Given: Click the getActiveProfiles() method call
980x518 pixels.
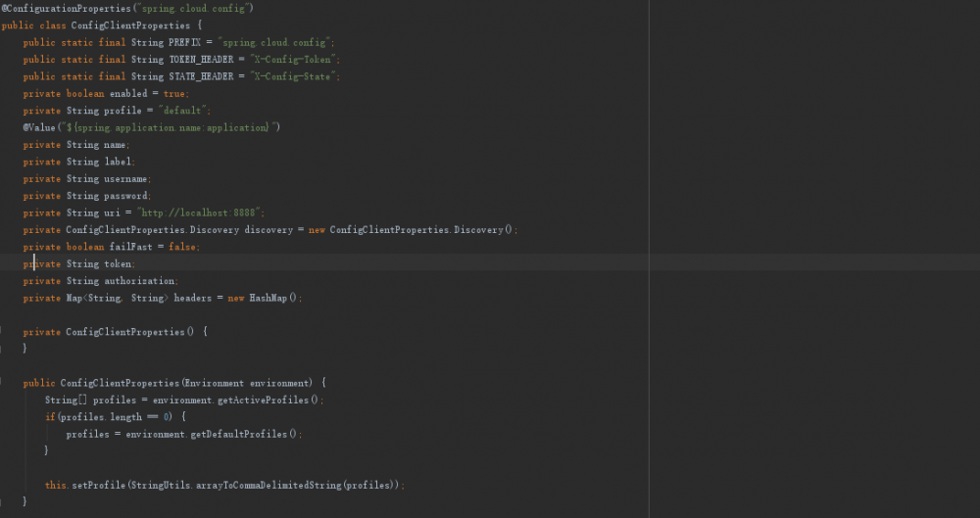Looking at the screenshot, I should (268, 400).
